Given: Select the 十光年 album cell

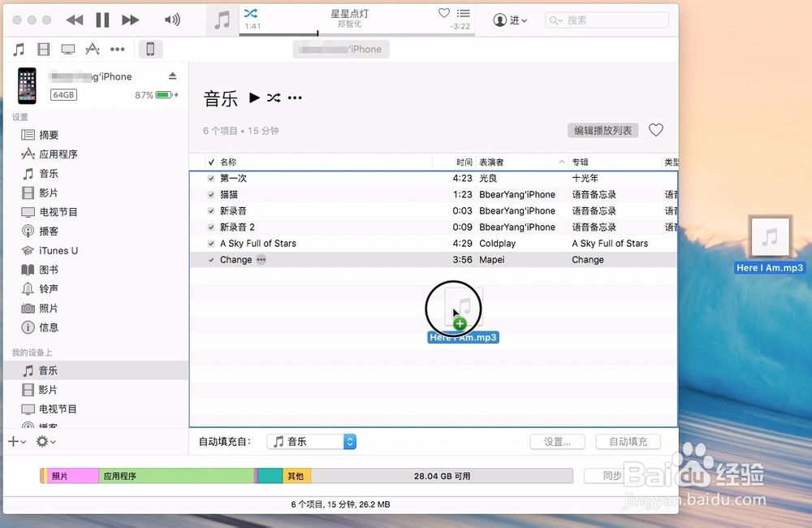Looking at the screenshot, I should click(x=585, y=178).
